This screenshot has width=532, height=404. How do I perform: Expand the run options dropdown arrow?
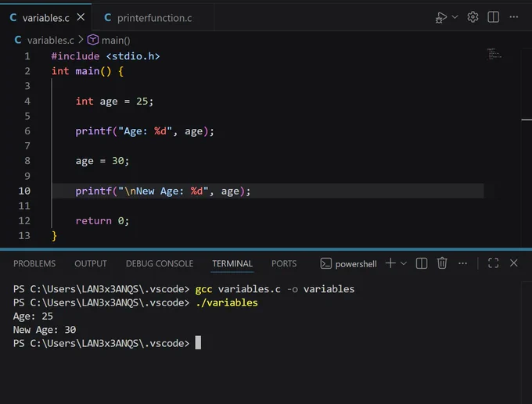[x=455, y=16]
